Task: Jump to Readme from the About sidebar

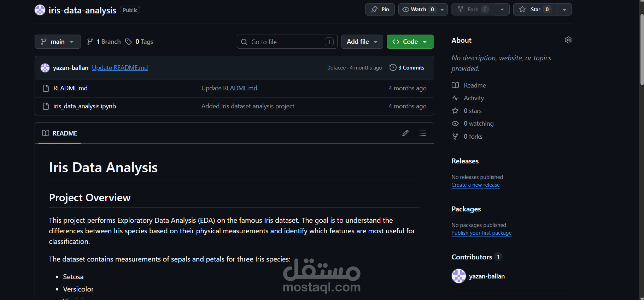Action: pos(469,85)
